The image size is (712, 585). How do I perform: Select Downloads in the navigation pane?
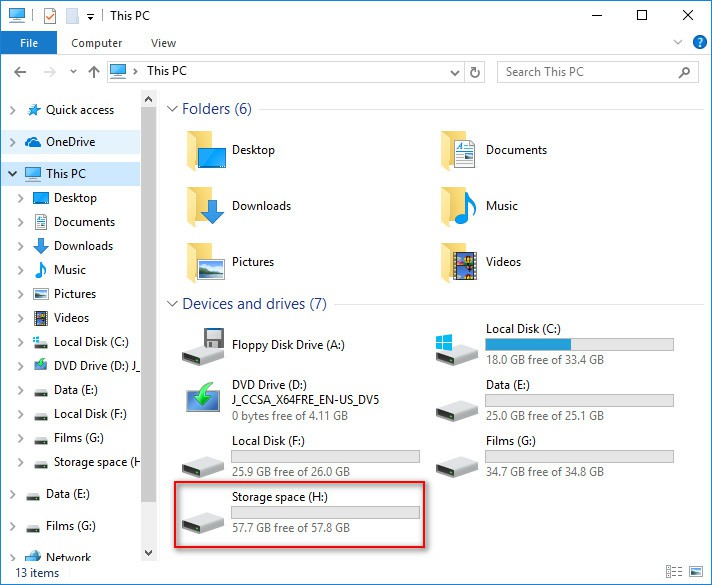(x=83, y=246)
